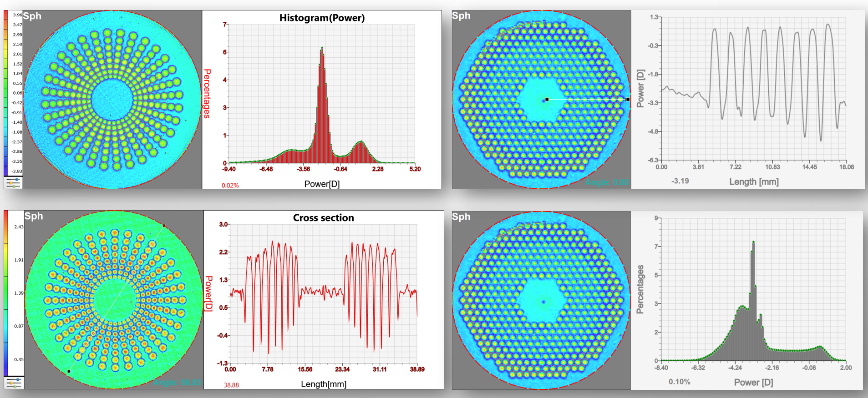868x398 pixels.
Task: Select upper-right endpoint of diagonal cross-section line
Action: (x=164, y=225)
